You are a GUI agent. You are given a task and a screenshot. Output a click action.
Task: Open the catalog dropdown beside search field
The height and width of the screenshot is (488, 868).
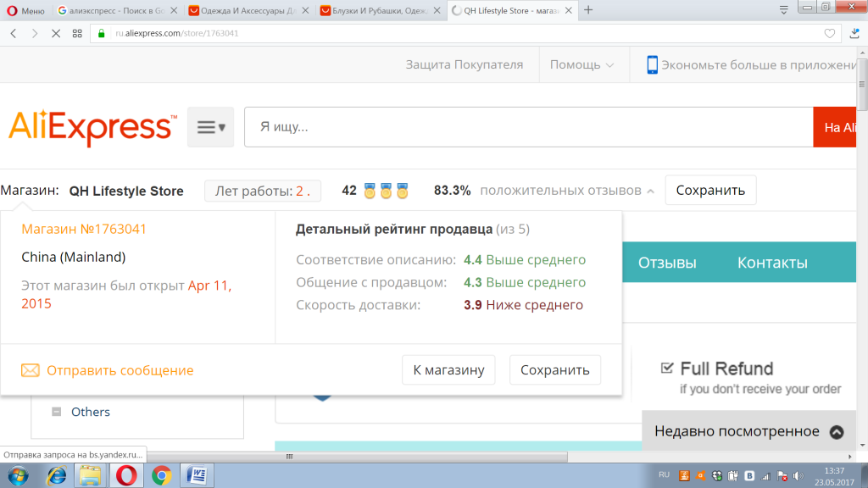tap(209, 125)
